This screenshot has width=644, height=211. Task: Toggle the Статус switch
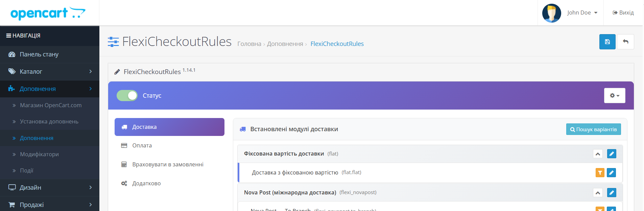tap(127, 96)
